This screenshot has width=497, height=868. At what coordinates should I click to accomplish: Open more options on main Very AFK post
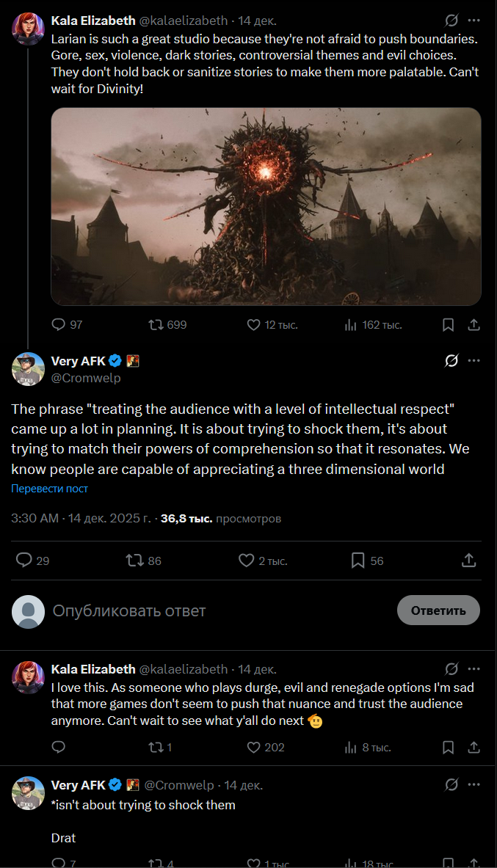(474, 360)
